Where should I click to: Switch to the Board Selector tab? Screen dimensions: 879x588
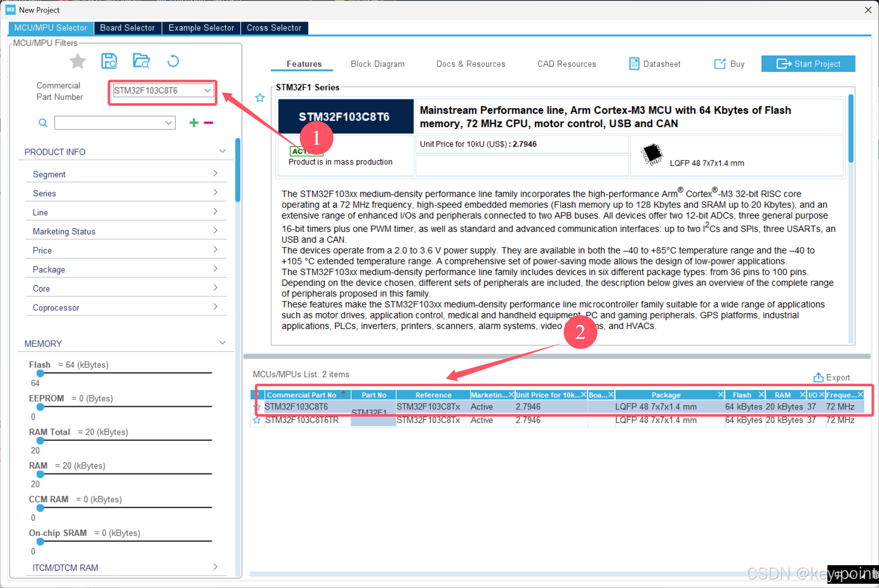coord(127,28)
